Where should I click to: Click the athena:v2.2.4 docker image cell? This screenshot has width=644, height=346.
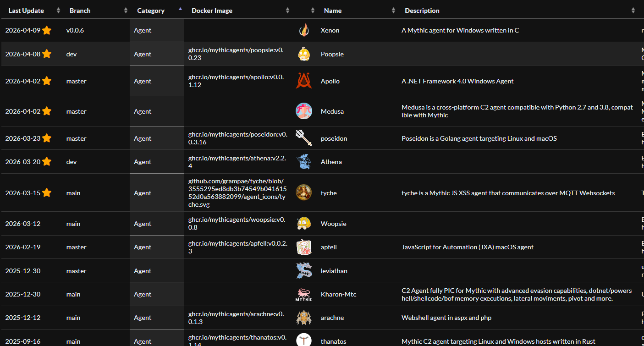click(x=237, y=162)
